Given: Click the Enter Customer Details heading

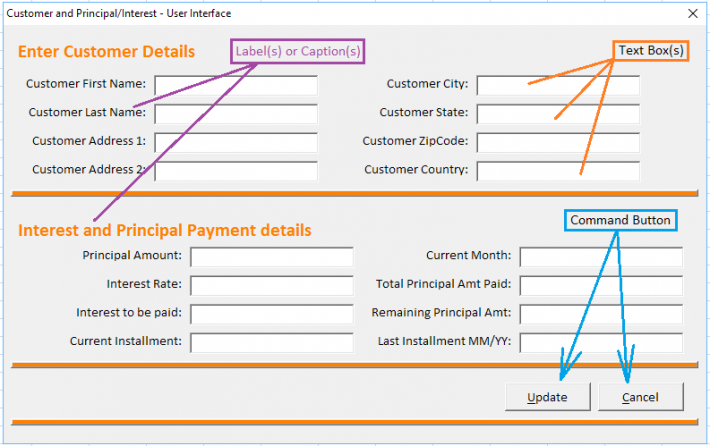Looking at the screenshot, I should pos(106,52).
